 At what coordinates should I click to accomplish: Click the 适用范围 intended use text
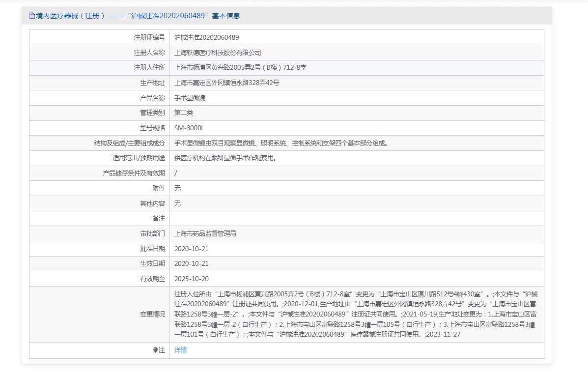226,158
